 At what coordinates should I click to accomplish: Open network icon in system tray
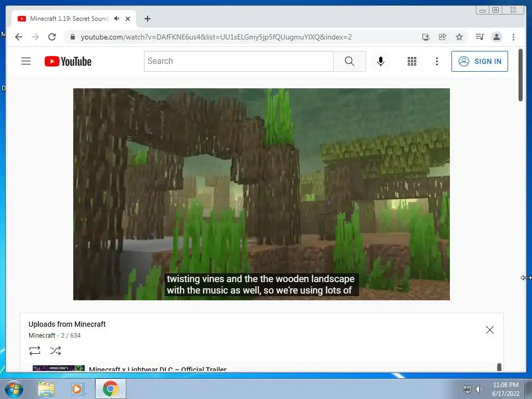click(x=467, y=389)
